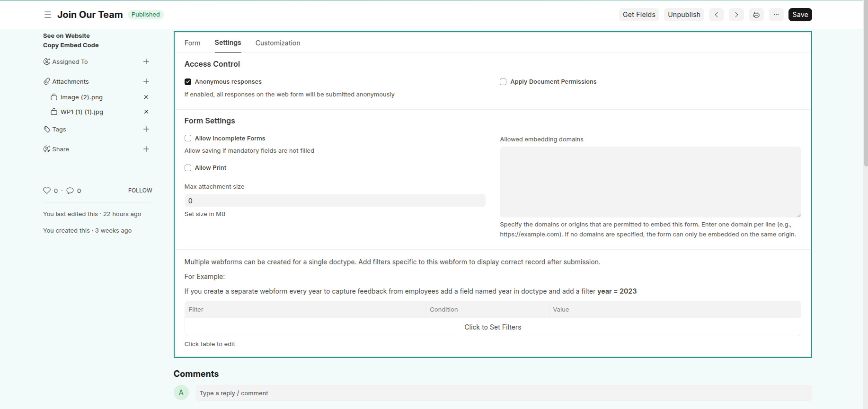
Task: Open the Customization tab
Action: tap(278, 43)
